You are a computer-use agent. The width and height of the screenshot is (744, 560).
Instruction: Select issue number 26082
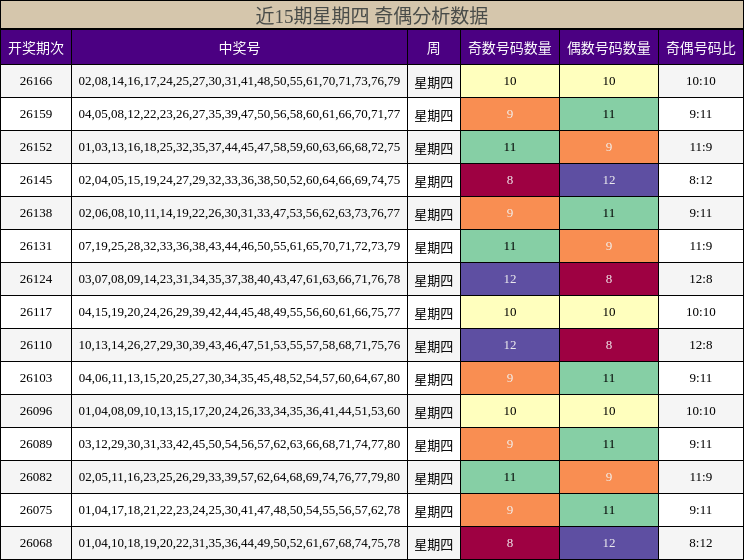coord(36,477)
